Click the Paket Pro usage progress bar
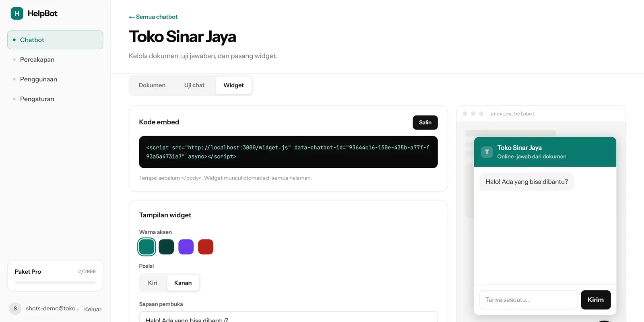 pyautogui.click(x=55, y=283)
